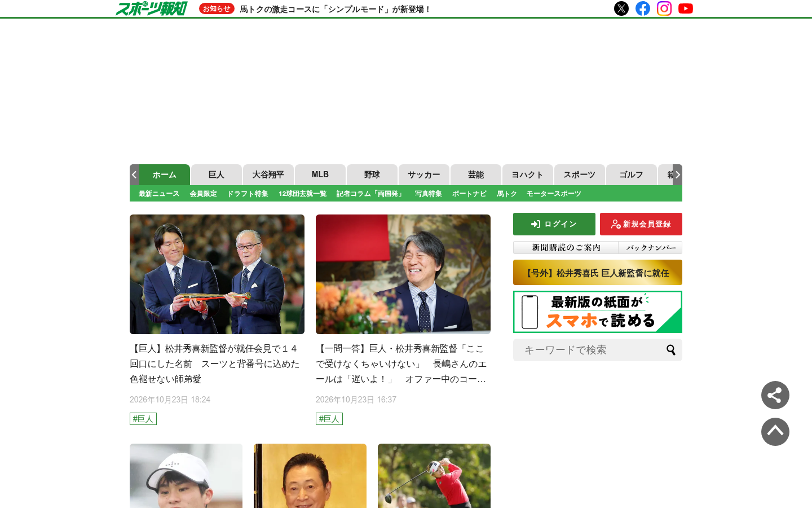The width and height of the screenshot is (812, 508).
Task: Open 12球団去就一覧 submenu link
Action: 302,194
